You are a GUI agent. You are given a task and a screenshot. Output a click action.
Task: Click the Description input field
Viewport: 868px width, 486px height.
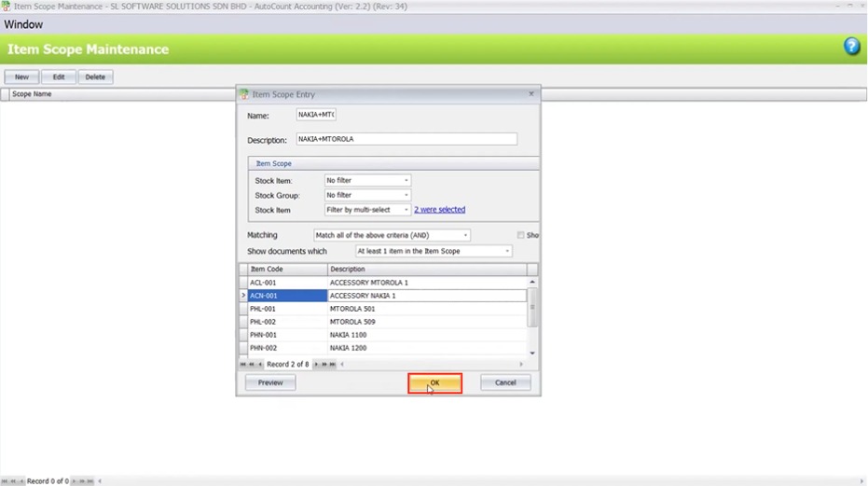coord(406,139)
